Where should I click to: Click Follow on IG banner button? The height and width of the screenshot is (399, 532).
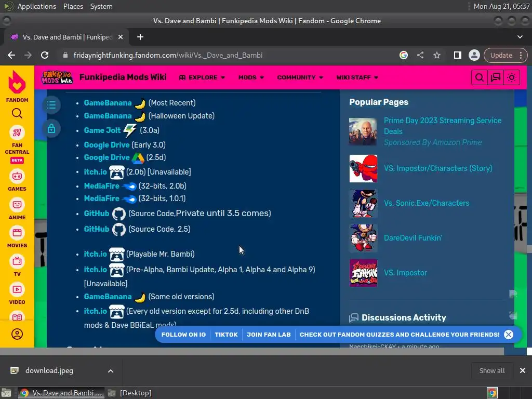coord(183,335)
